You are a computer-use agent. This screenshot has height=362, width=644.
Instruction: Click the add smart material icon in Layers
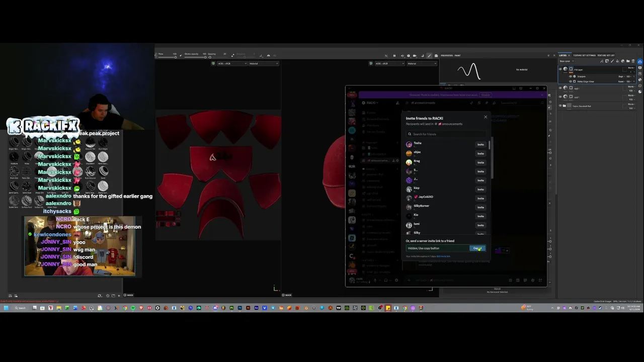pyautogui.click(x=623, y=61)
